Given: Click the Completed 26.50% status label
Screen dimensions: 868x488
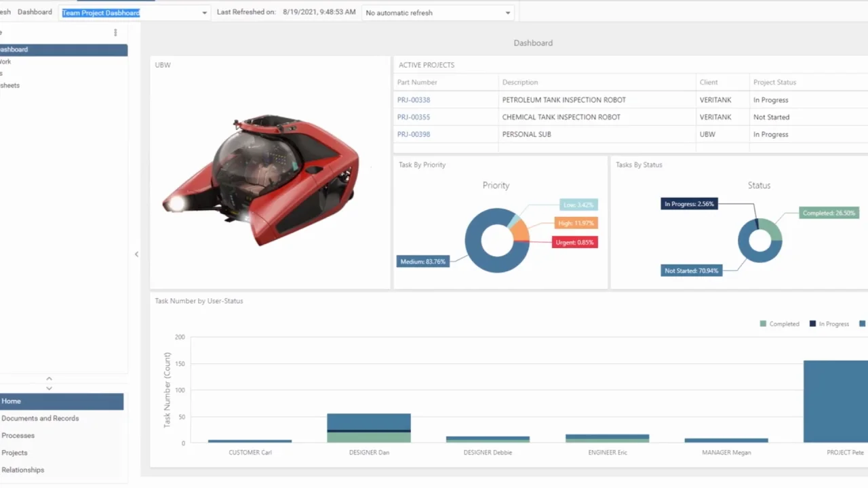Looking at the screenshot, I should point(829,213).
